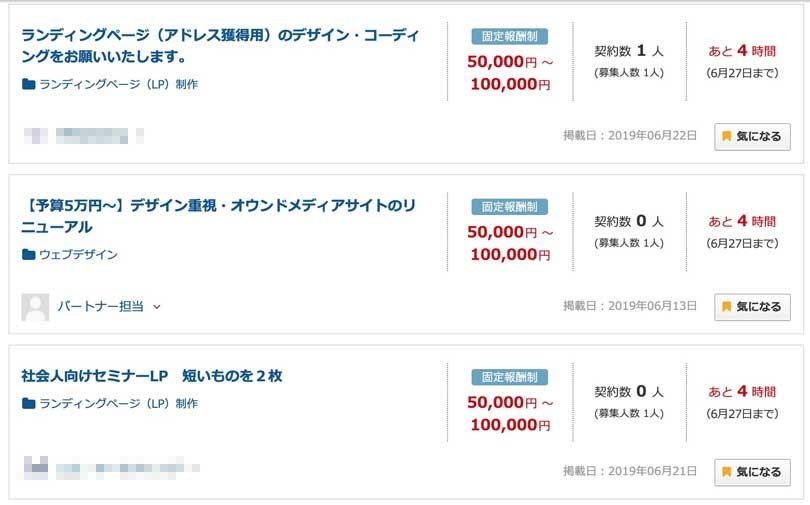Click bookmark icon in first 気になる button
Screen dimensions: 810x505
pos(727,137)
